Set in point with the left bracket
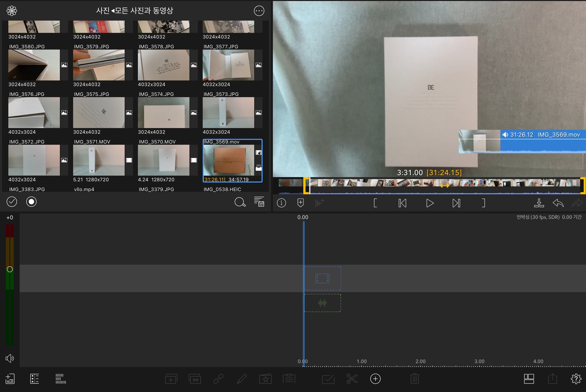 375,203
